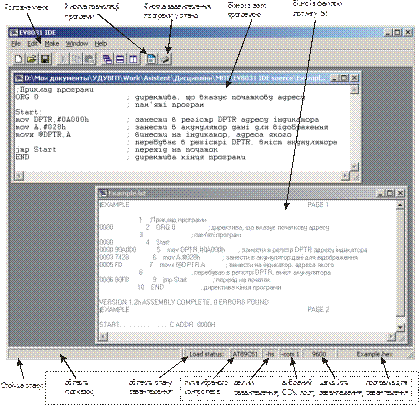The image size is (420, 406).
Task: Click the greyed-out Cut toolbar icon
Action: 63,59
